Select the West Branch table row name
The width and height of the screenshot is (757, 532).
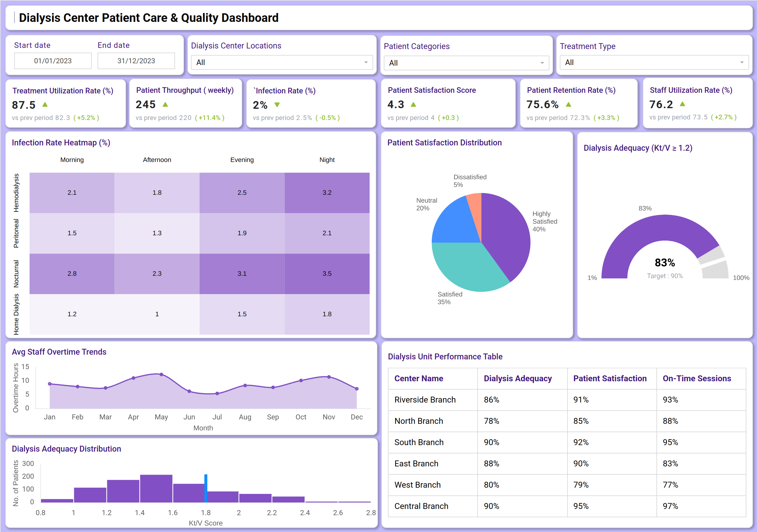418,485
